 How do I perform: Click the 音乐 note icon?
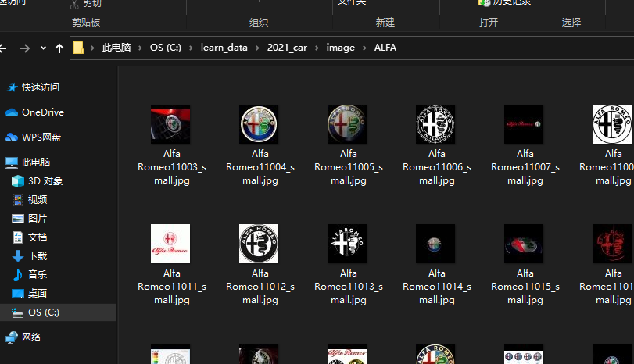(x=18, y=275)
